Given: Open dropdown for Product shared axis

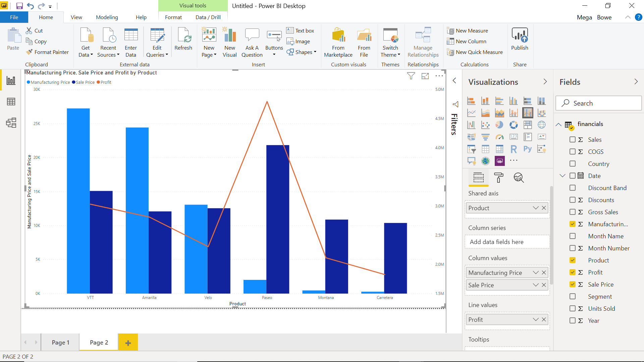Looking at the screenshot, I should [x=536, y=208].
